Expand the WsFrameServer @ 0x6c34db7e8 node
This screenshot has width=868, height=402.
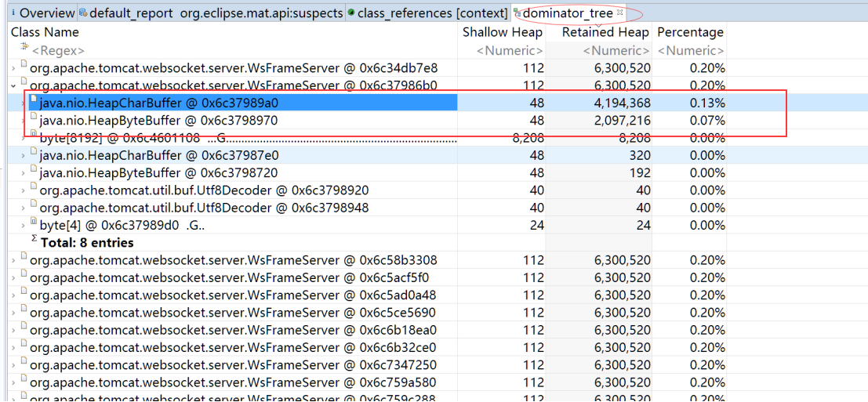tap(14, 68)
